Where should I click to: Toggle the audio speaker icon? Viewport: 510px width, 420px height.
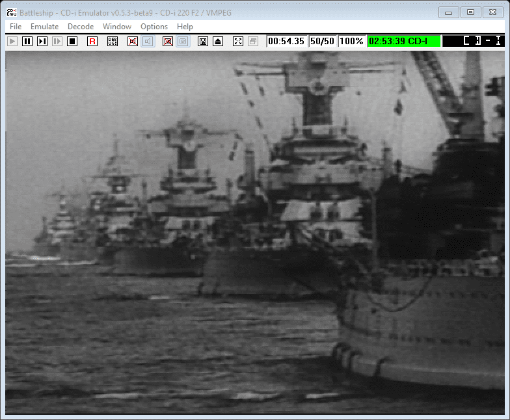148,41
